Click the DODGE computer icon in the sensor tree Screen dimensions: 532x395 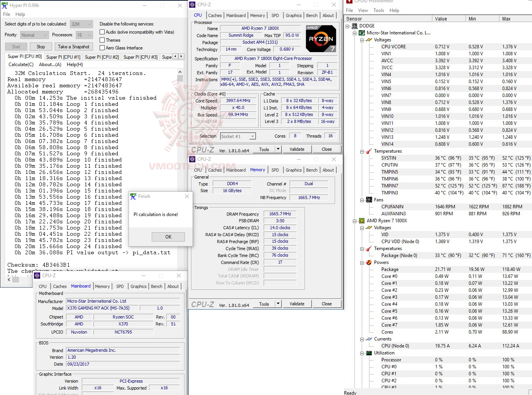pos(355,26)
